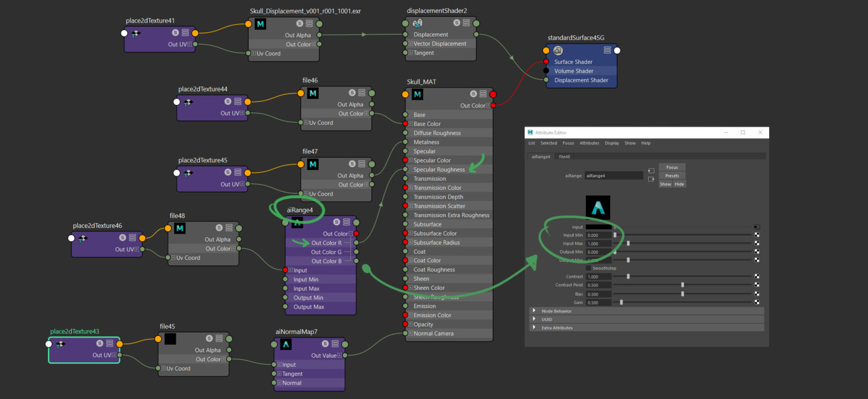Click the Maya file icon on file46 node
Viewport: 868px width, 399px height.
click(313, 93)
